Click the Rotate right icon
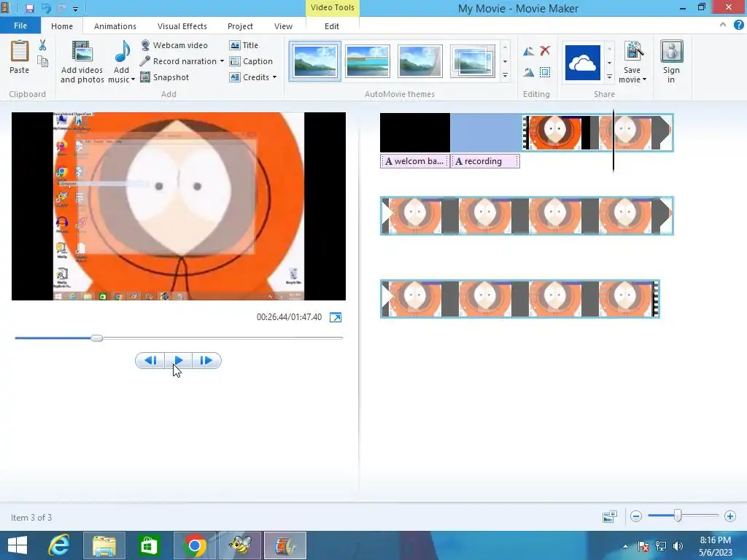 click(529, 72)
